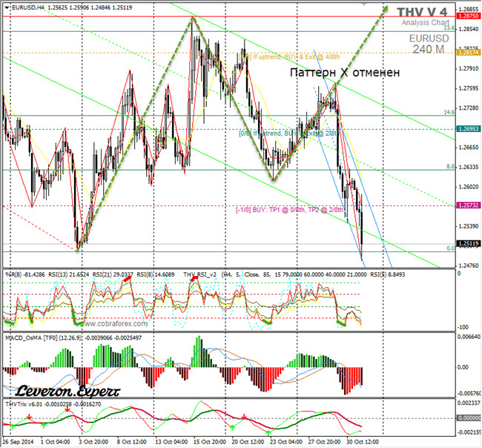Click the '27 Oct 20:00' time axis label
The width and height of the screenshot is (482, 448).
click(324, 442)
